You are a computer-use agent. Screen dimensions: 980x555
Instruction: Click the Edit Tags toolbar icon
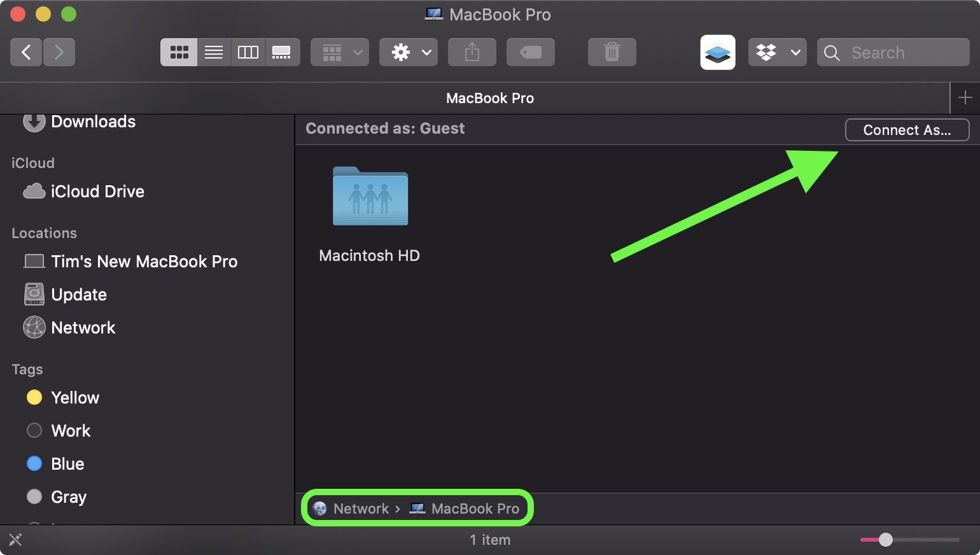coord(530,52)
